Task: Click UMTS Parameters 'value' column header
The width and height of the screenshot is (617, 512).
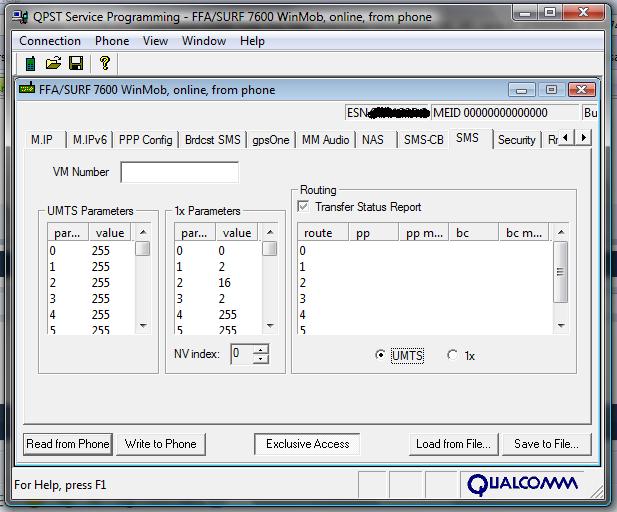Action: [111, 233]
